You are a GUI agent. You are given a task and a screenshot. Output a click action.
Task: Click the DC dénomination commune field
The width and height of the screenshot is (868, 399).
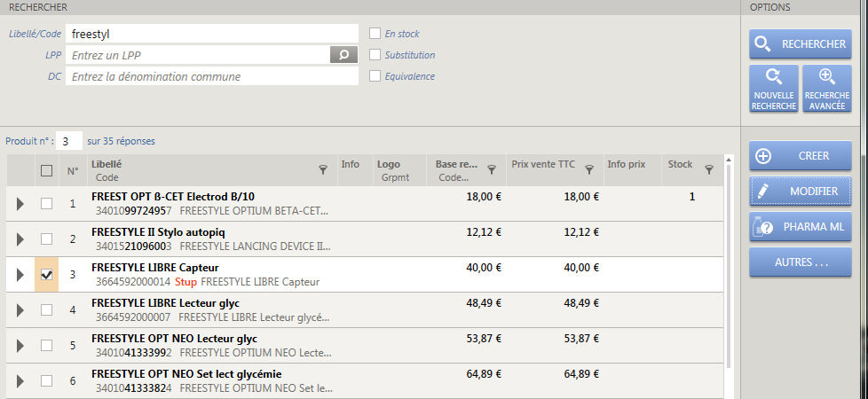tap(212, 76)
